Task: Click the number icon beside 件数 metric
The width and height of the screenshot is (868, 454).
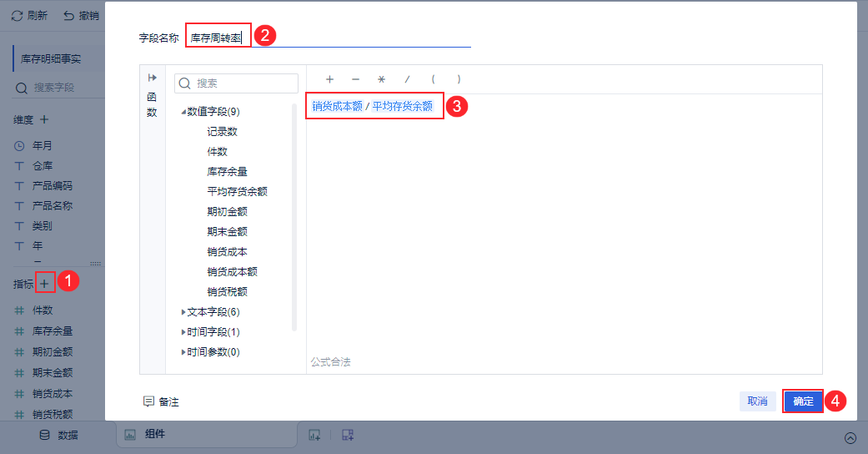Action: (19, 310)
